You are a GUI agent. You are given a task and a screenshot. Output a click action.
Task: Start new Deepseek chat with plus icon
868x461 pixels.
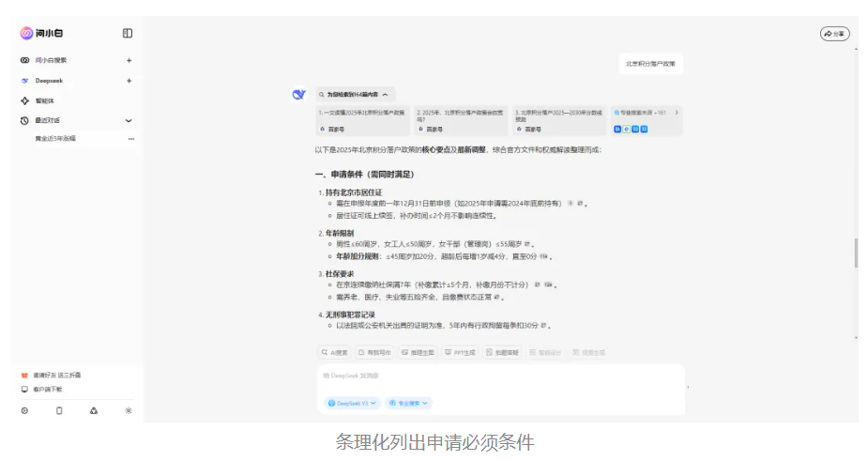129,81
